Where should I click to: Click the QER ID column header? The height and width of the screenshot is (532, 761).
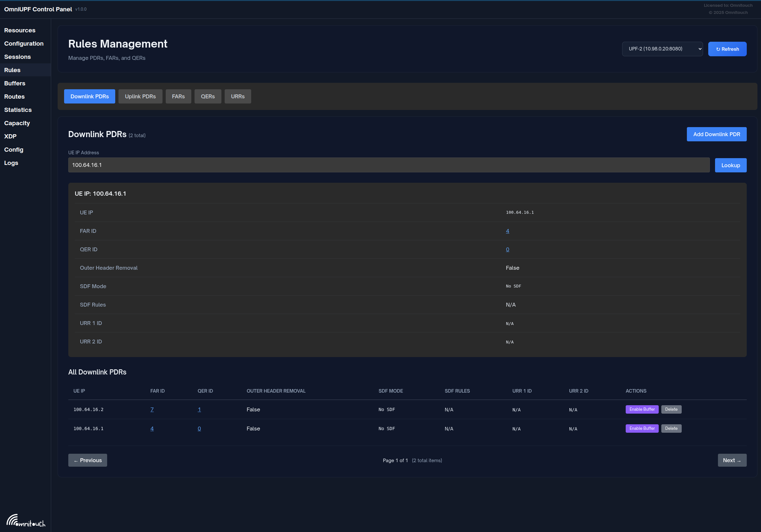(x=205, y=391)
